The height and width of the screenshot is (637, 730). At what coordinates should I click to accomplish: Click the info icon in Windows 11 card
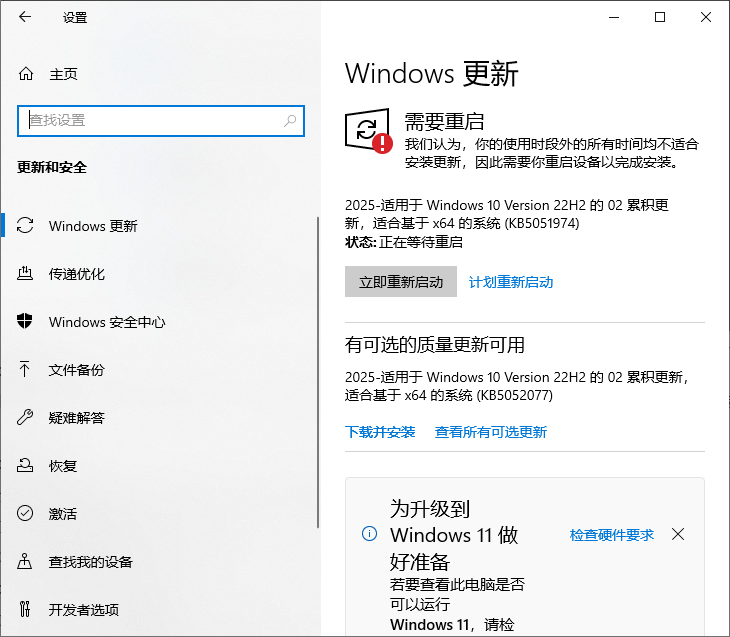(x=369, y=534)
